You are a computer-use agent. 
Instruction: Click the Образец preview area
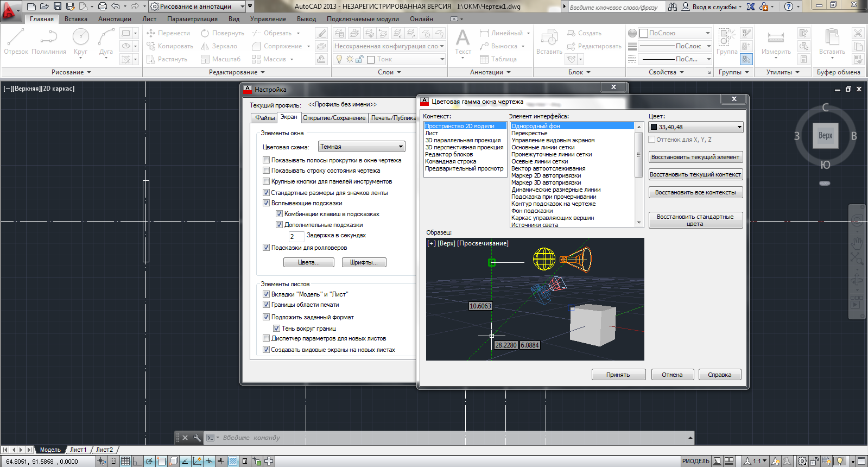coord(535,299)
